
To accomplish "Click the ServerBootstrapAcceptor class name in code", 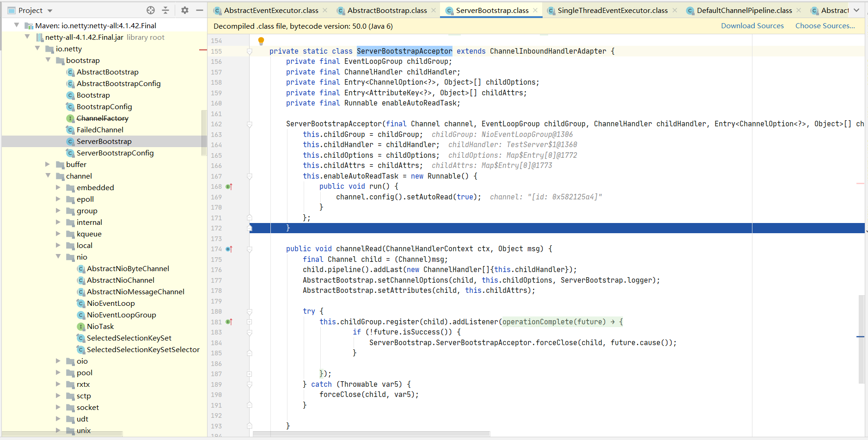I will 404,51.
